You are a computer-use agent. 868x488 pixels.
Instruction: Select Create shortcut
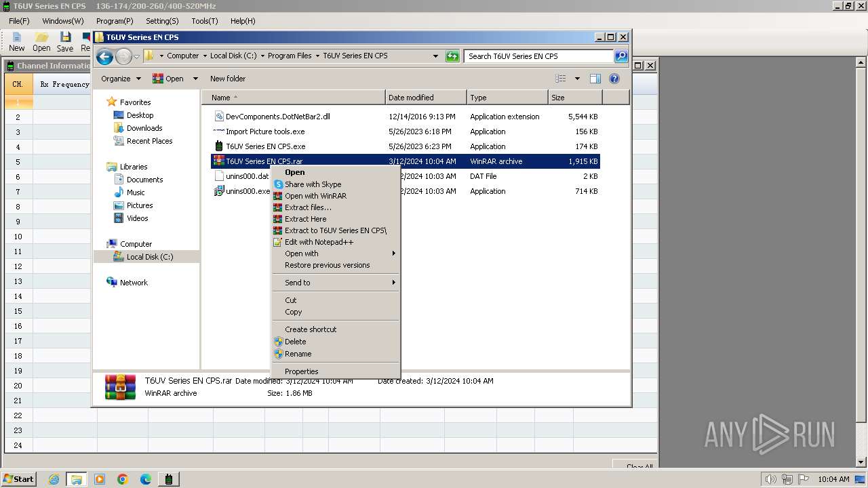pyautogui.click(x=335, y=329)
